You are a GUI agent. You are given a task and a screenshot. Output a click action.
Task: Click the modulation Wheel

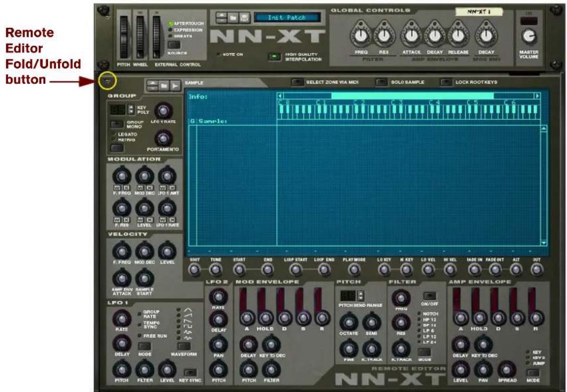(140, 37)
